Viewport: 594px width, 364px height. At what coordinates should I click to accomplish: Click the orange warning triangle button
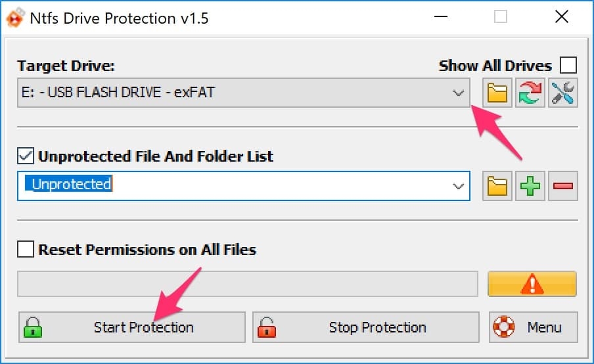(x=532, y=284)
